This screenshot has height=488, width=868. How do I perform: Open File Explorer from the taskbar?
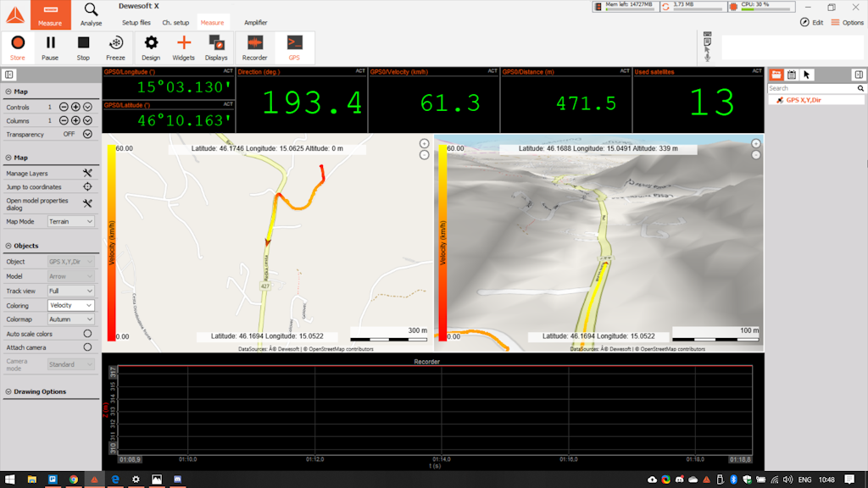pyautogui.click(x=31, y=480)
